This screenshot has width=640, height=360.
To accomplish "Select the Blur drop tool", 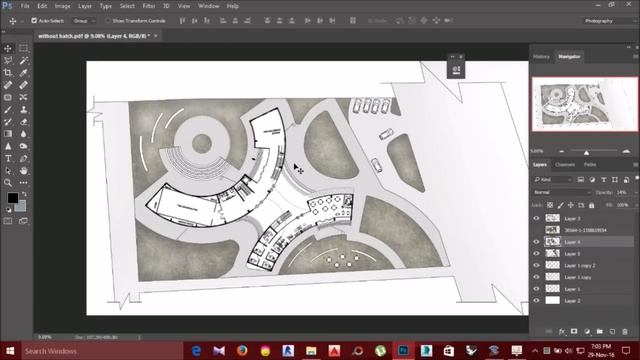I will pyautogui.click(x=23, y=134).
